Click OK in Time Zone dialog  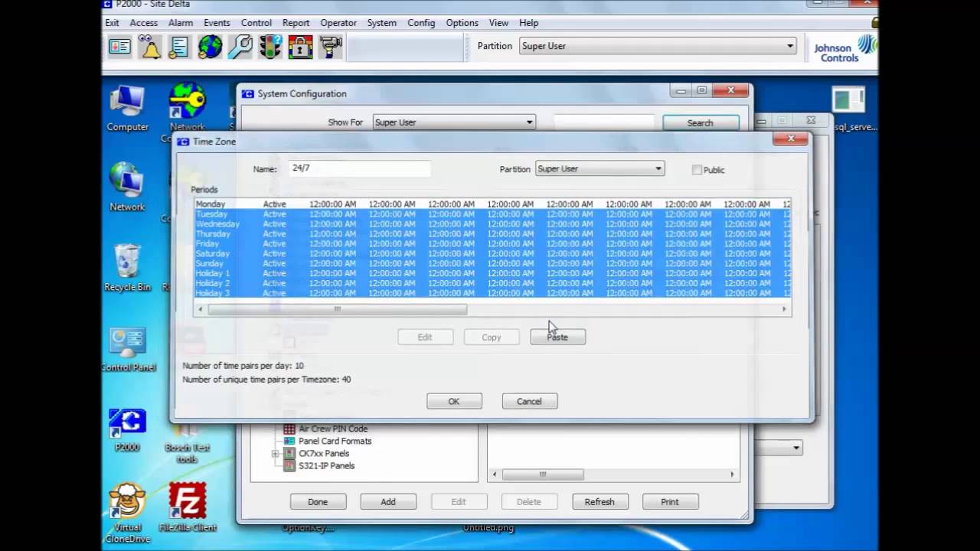pyautogui.click(x=454, y=401)
